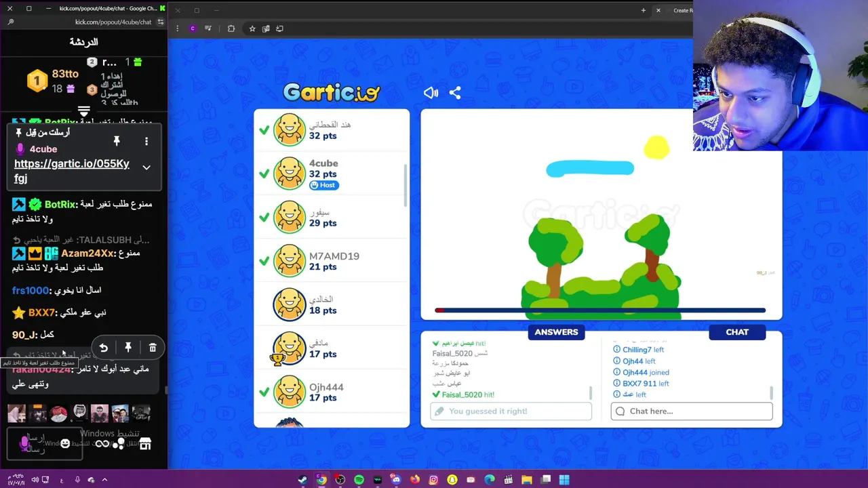Image resolution: width=868 pixels, height=488 pixels.
Task: Click the reply arrow on hovered chat message
Action: (104, 348)
